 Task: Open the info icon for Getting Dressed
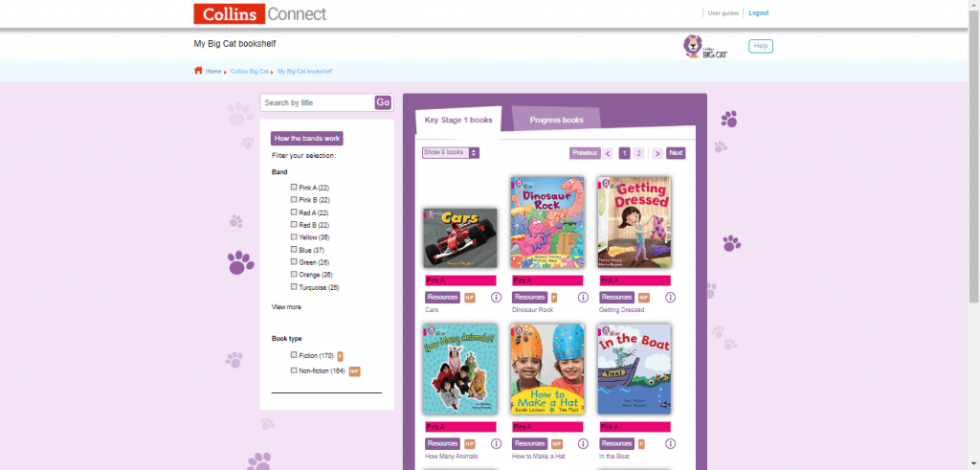click(671, 298)
